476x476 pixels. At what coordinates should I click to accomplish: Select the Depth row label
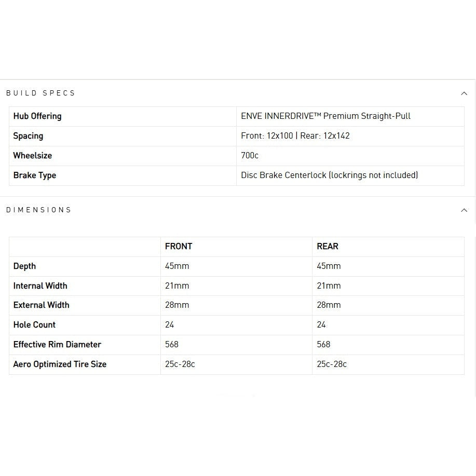click(24, 266)
